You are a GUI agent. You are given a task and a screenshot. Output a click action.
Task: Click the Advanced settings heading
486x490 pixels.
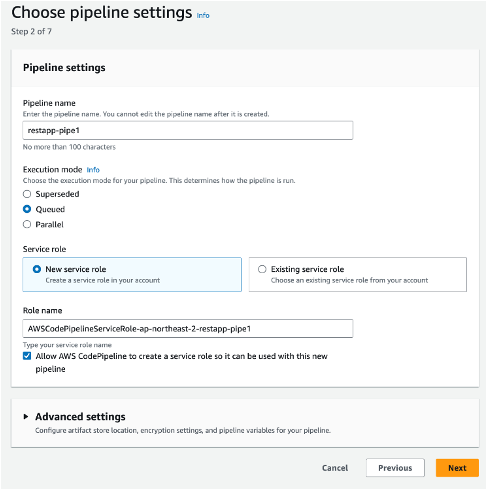coord(80,416)
